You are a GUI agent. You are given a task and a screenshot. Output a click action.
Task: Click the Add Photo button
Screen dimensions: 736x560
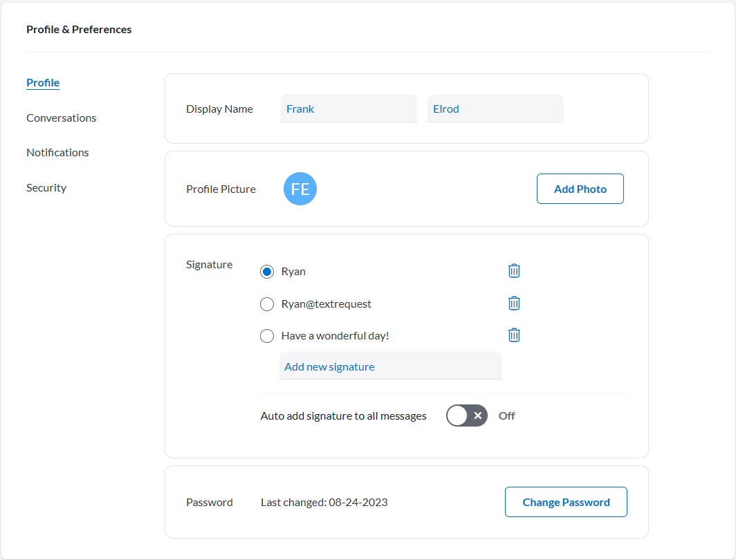tap(580, 189)
